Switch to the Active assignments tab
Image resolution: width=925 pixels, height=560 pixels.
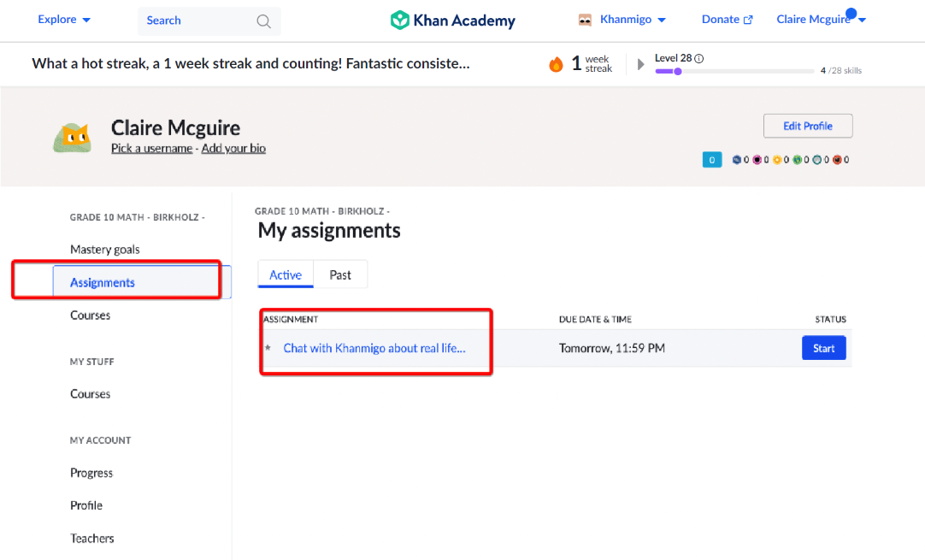pyautogui.click(x=286, y=275)
